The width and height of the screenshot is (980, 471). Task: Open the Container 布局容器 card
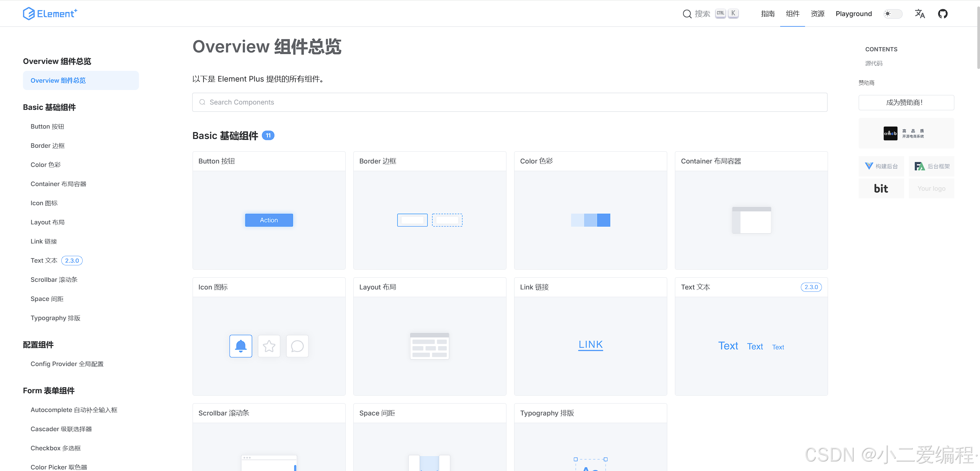coord(751,210)
